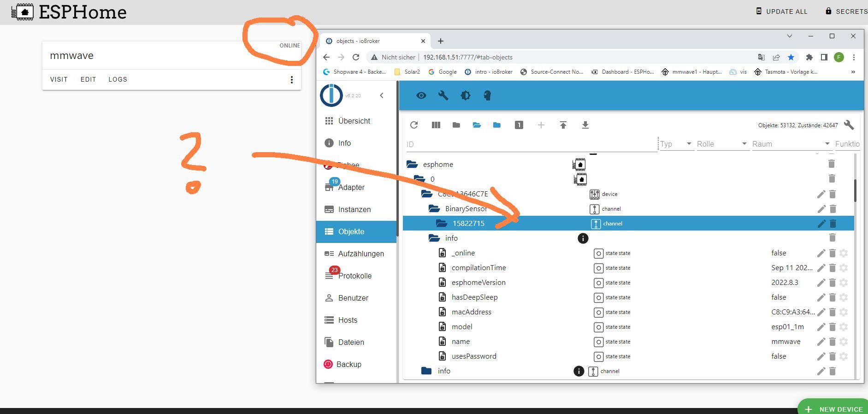Collapse the ioBroker sidebar with chevron
This screenshot has width=868, height=414.
pos(381,95)
